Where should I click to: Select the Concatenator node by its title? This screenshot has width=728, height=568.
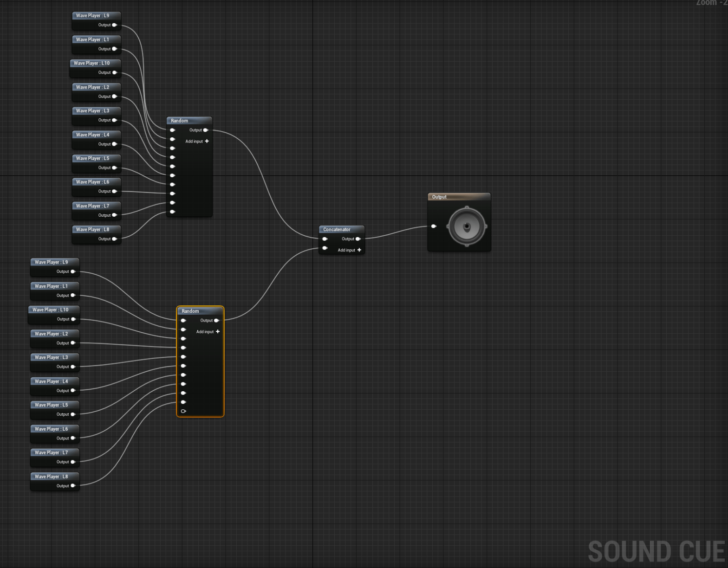[x=337, y=230]
